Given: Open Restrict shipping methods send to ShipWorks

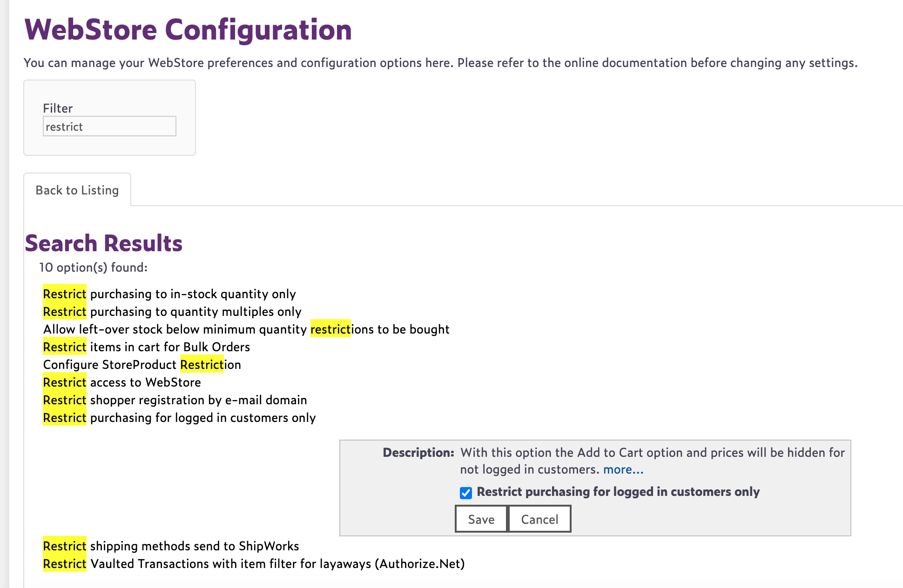Looking at the screenshot, I should tap(171, 546).
